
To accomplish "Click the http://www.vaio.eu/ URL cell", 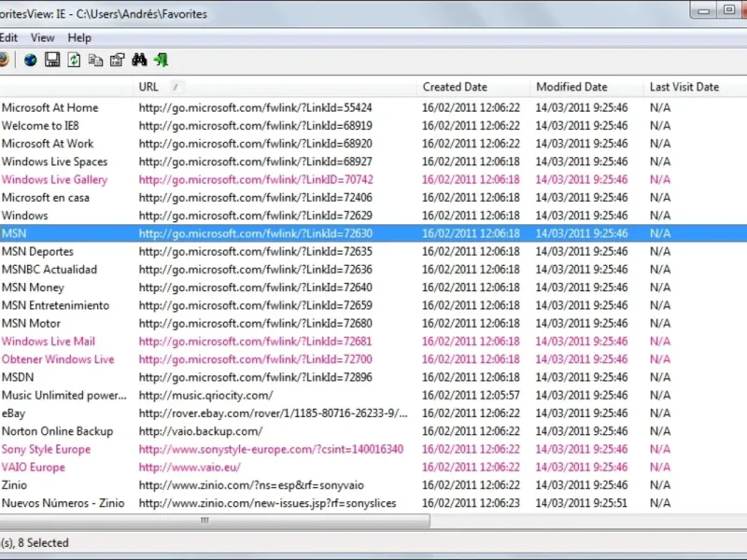I will pyautogui.click(x=190, y=468).
